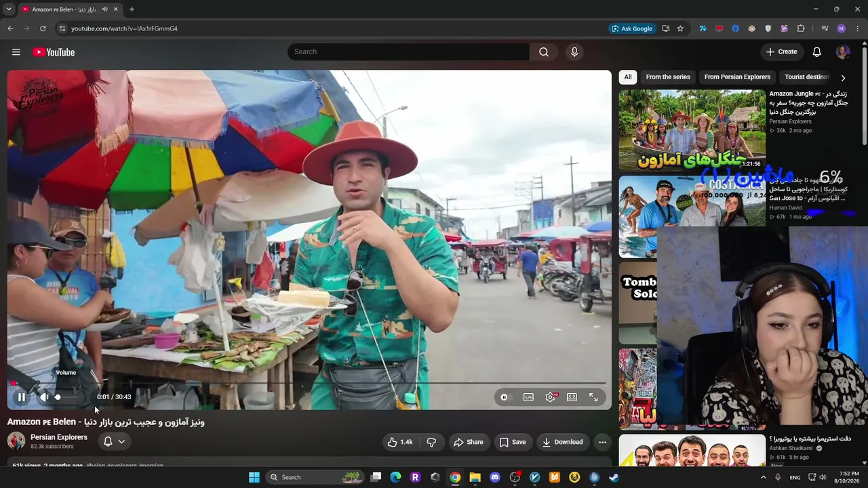
Task: Go back with the browser back arrow
Action: point(10,28)
